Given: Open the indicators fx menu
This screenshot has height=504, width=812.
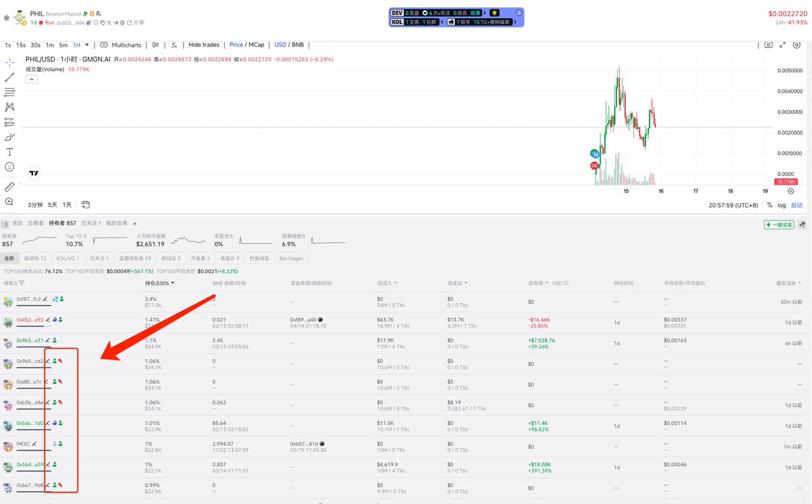Looking at the screenshot, I should click(174, 45).
